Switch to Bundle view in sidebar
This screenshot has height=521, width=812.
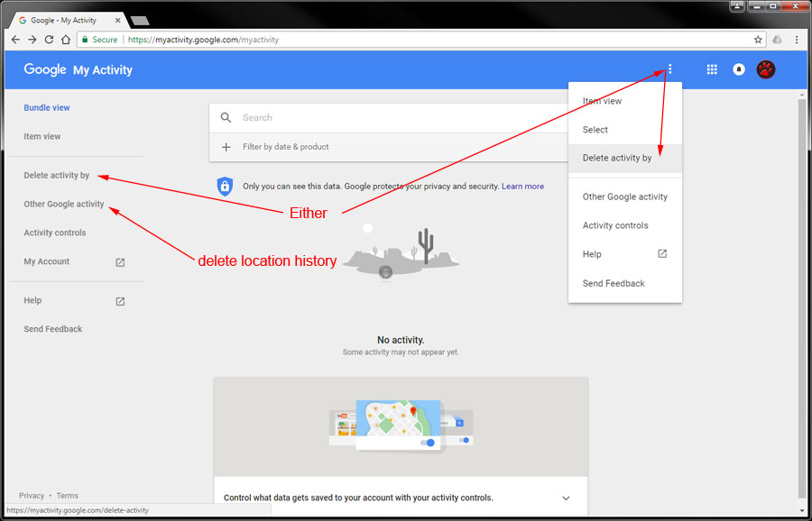(47, 107)
